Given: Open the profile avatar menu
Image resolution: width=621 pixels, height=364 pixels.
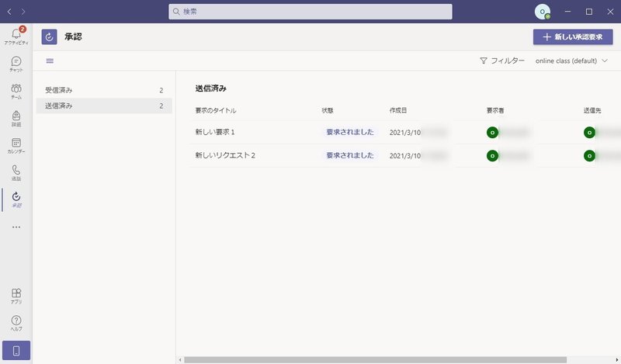Looking at the screenshot, I should pyautogui.click(x=543, y=12).
